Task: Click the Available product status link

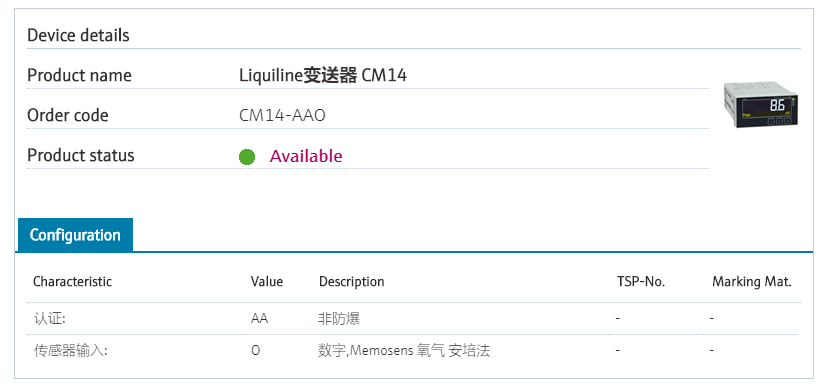Action: point(306,156)
